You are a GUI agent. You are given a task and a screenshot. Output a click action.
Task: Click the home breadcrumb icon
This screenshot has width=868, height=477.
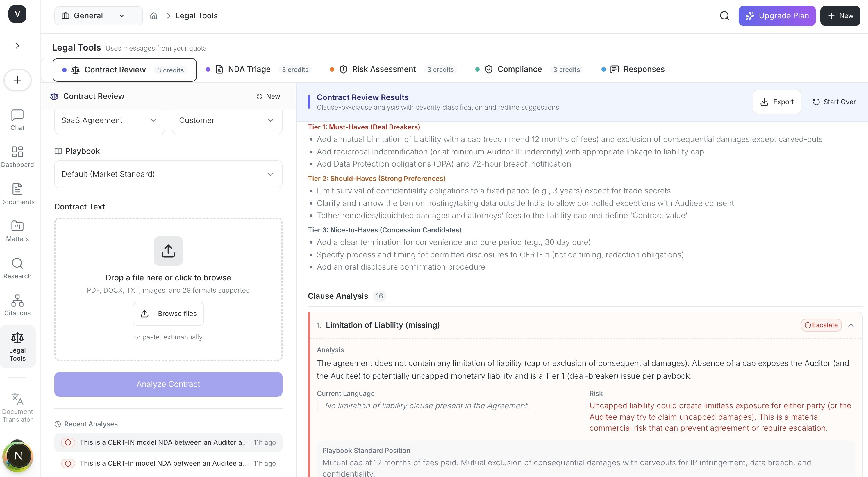[154, 16]
